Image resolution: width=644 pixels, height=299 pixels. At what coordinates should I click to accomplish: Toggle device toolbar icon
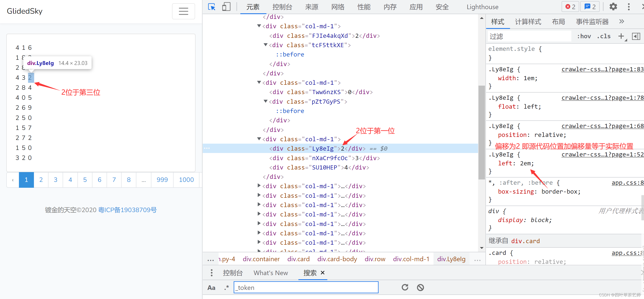[226, 7]
